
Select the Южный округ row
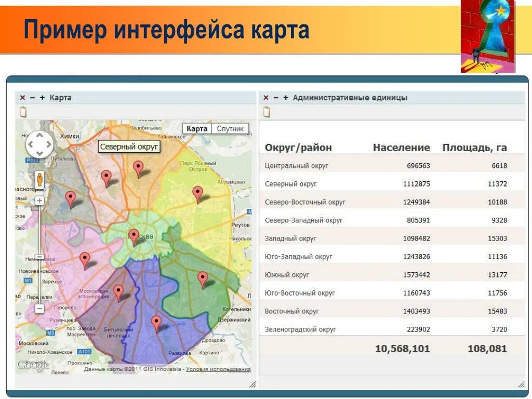click(x=392, y=275)
